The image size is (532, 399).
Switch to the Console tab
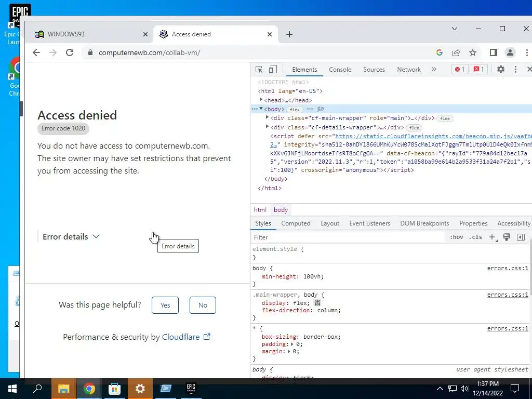coord(340,70)
